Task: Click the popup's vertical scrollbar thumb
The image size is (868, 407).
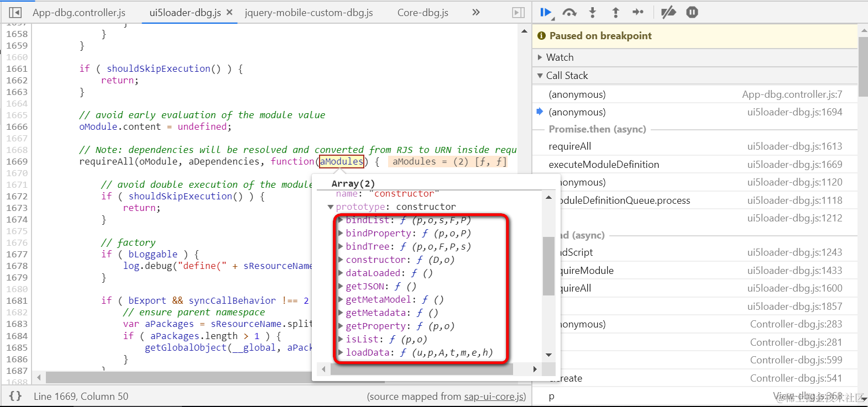Action: 548,266
